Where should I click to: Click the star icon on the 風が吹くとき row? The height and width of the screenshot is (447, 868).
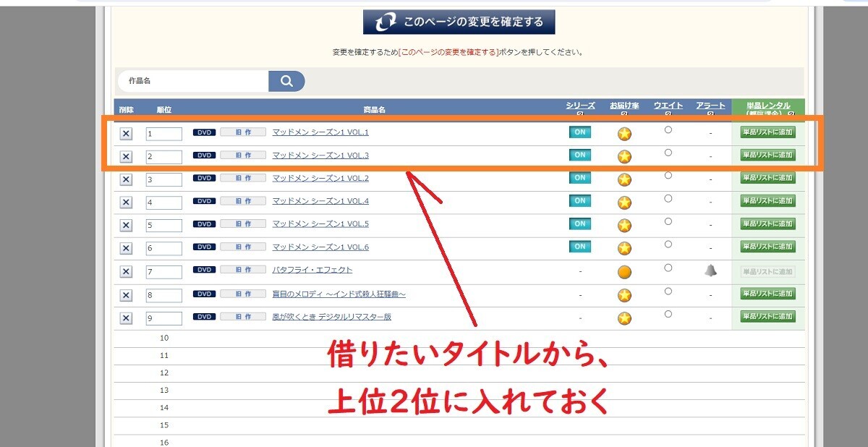coord(624,317)
